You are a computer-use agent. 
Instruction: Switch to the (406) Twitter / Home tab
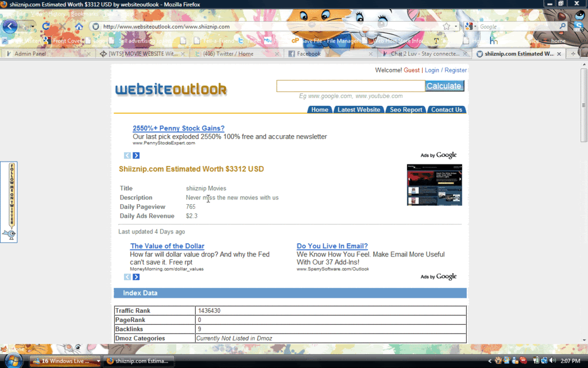[236, 53]
